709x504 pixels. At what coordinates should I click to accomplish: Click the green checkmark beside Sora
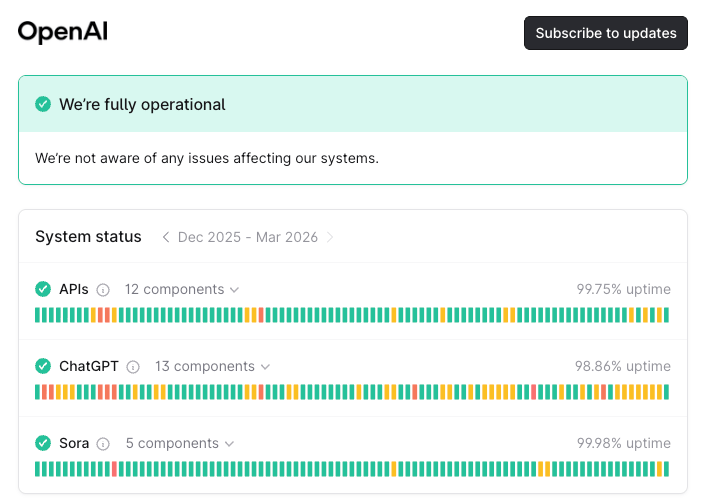43,443
